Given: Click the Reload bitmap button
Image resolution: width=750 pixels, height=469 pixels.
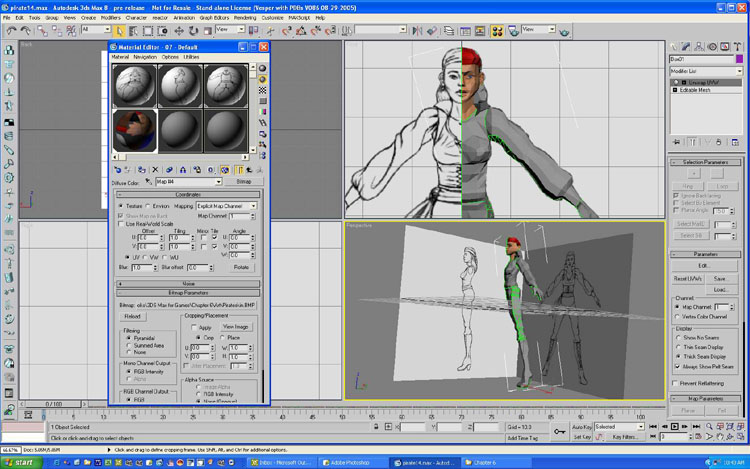Looking at the screenshot, I should 135,315.
